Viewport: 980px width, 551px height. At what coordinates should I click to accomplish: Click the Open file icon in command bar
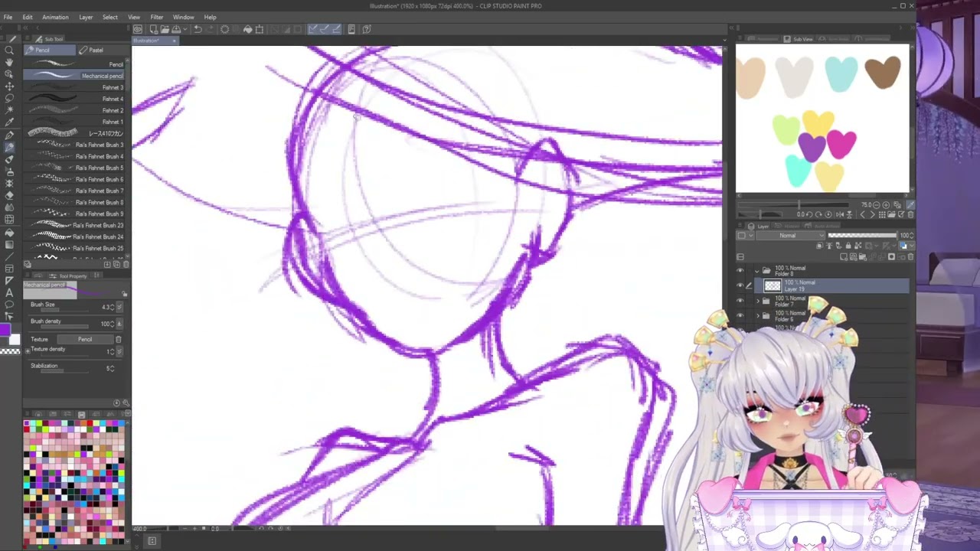(x=165, y=29)
